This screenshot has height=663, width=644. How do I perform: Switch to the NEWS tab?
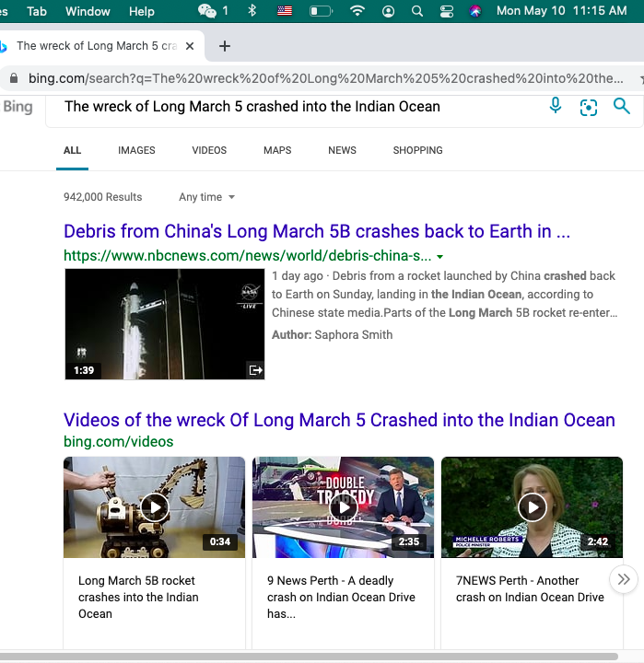[x=342, y=150]
